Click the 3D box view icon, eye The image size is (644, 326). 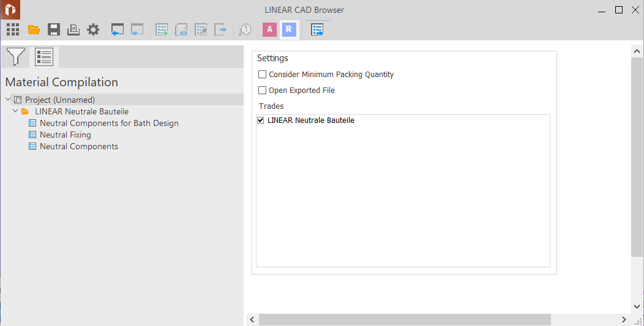click(x=181, y=29)
